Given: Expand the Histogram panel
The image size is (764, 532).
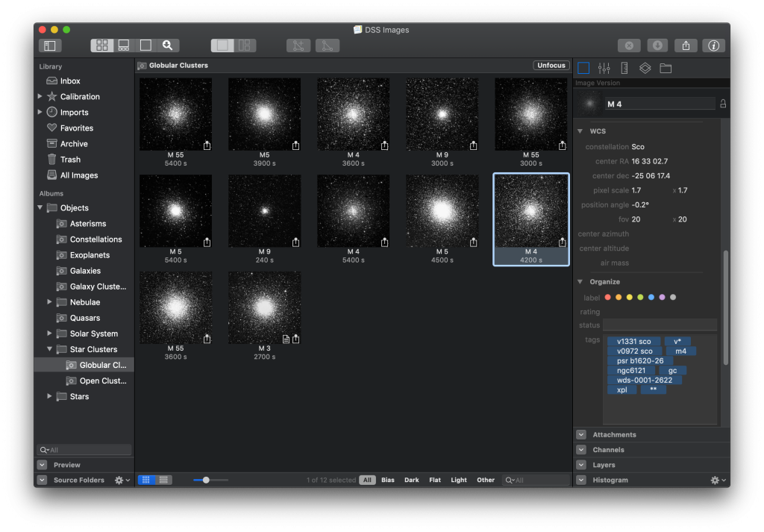Looking at the screenshot, I should click(580, 480).
